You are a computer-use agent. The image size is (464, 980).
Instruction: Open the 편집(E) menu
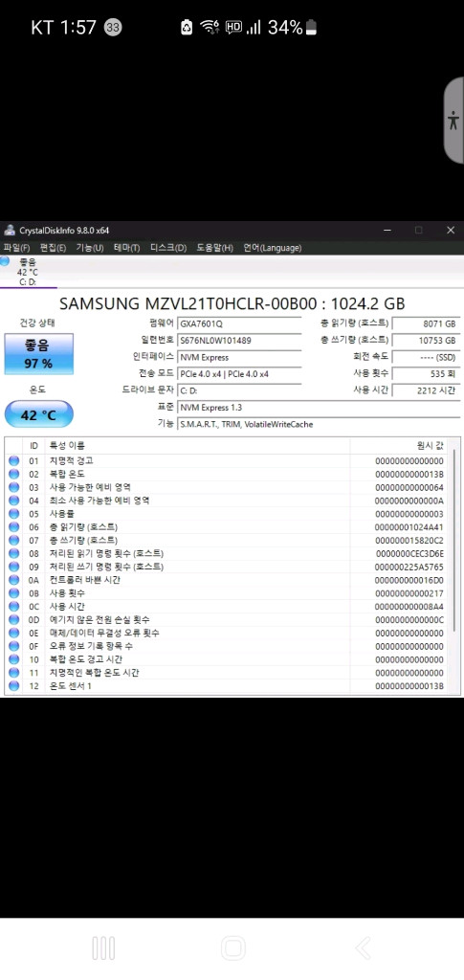[x=53, y=248]
